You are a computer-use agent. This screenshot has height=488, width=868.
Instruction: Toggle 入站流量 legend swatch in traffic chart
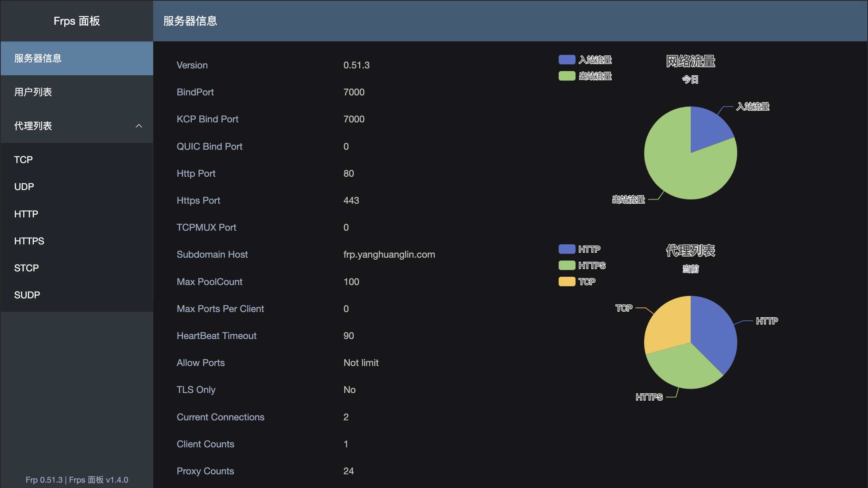point(567,60)
